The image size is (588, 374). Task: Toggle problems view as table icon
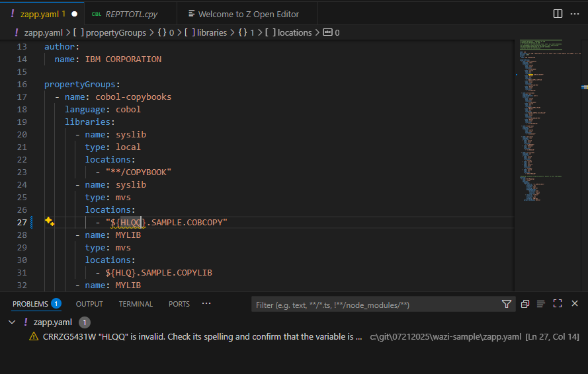540,304
